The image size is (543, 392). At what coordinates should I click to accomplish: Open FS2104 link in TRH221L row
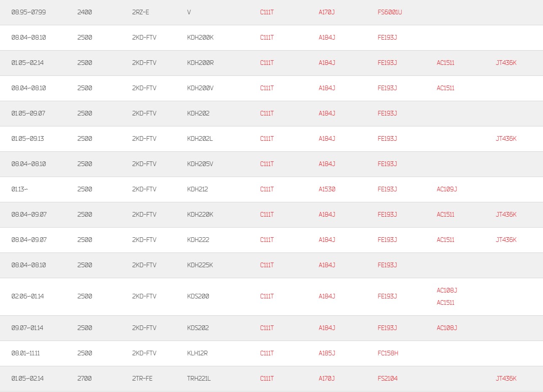pyautogui.click(x=387, y=379)
